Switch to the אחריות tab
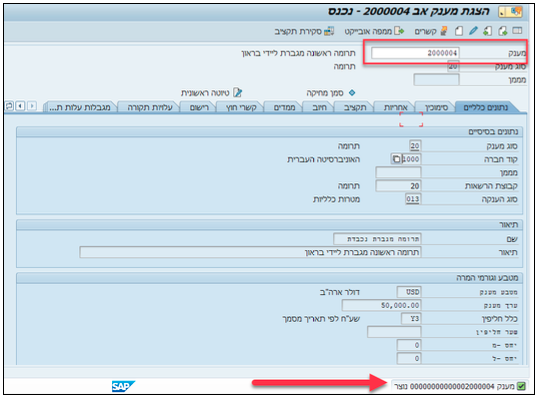Viewport: 538px width, 398px height. 395,107
